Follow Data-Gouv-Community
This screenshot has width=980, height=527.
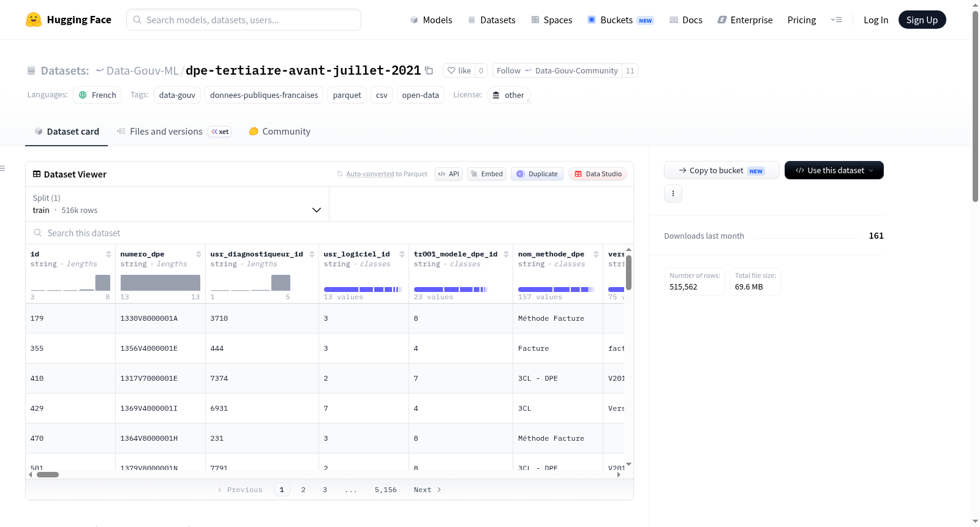[x=557, y=70]
